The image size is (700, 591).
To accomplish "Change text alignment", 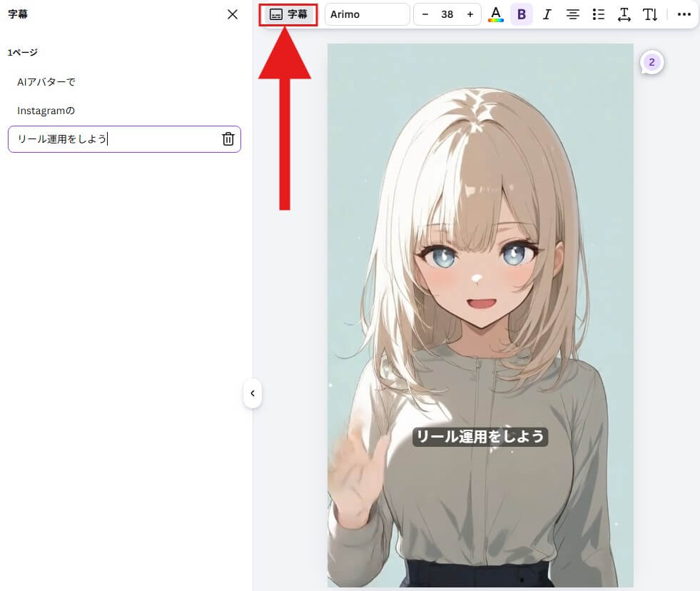I will pyautogui.click(x=572, y=14).
